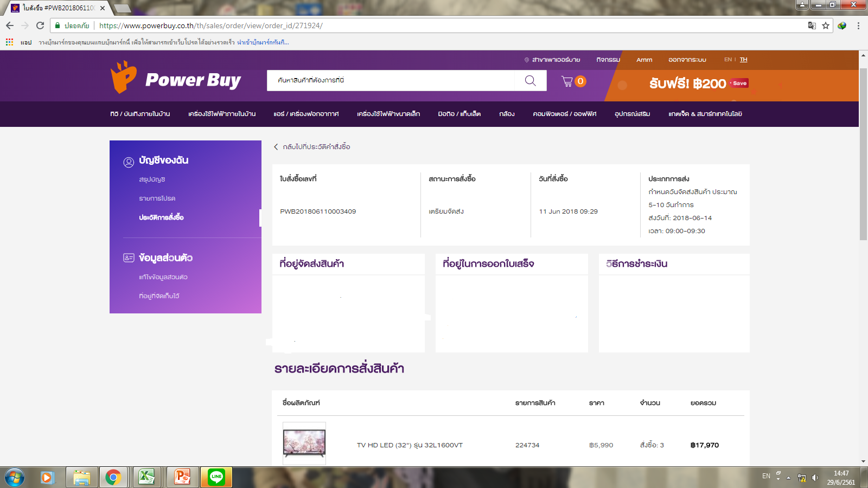Screen dimensions: 868x488
Task: Click the total ฿17,970
Action: [705, 445]
